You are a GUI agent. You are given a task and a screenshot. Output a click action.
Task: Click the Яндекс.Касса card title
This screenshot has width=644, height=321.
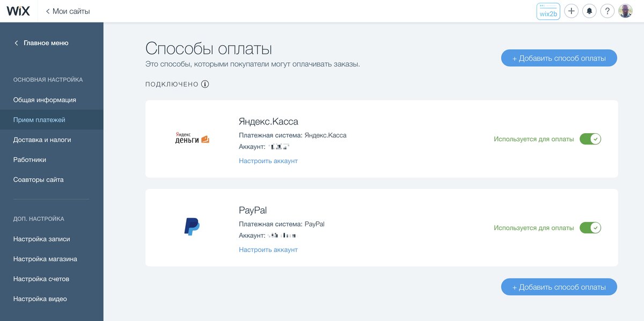[268, 121]
